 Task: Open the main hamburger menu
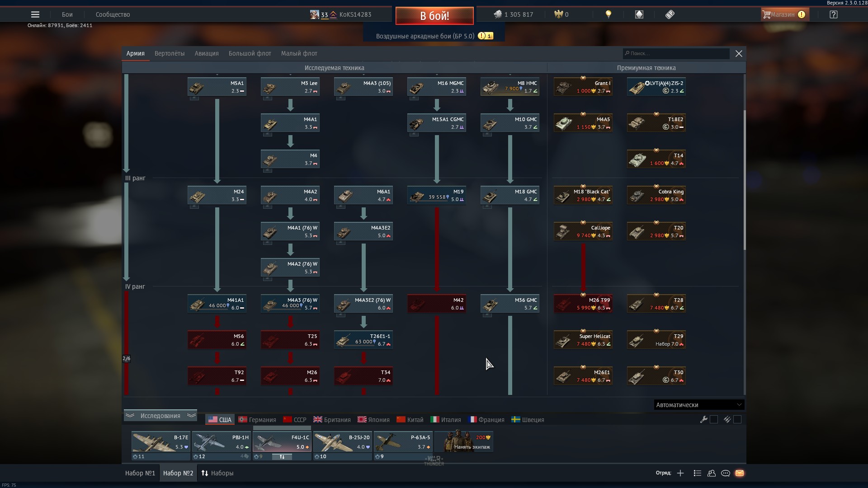[35, 14]
